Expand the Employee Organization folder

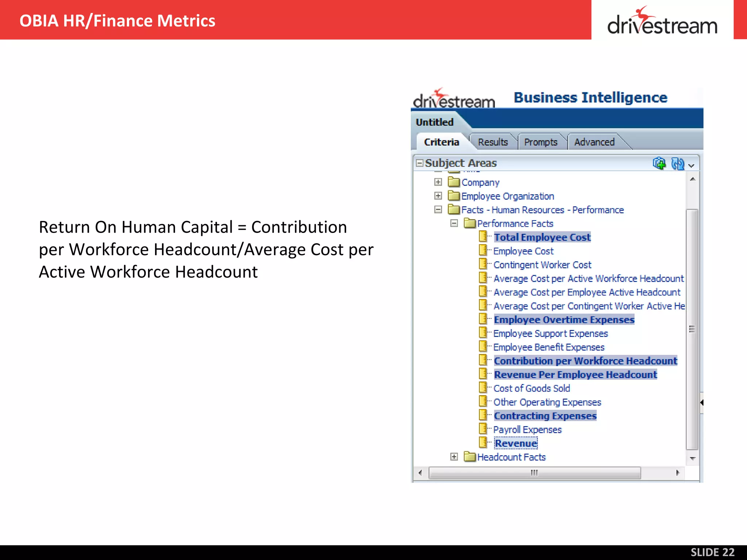pyautogui.click(x=438, y=196)
